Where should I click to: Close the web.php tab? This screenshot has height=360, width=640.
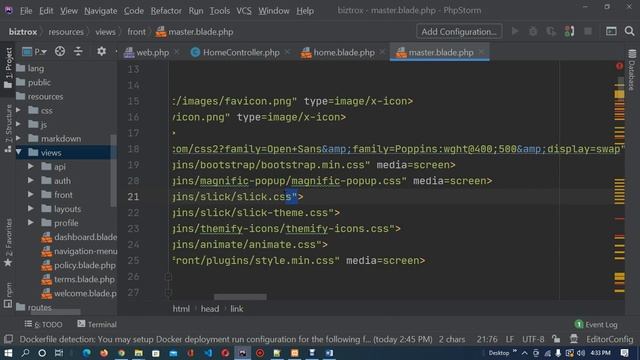[177, 52]
